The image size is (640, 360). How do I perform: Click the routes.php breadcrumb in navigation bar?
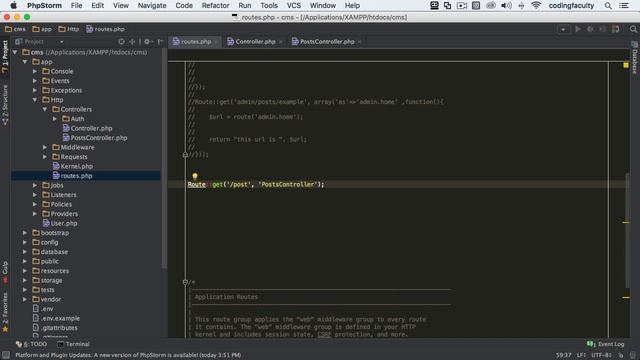(106, 29)
